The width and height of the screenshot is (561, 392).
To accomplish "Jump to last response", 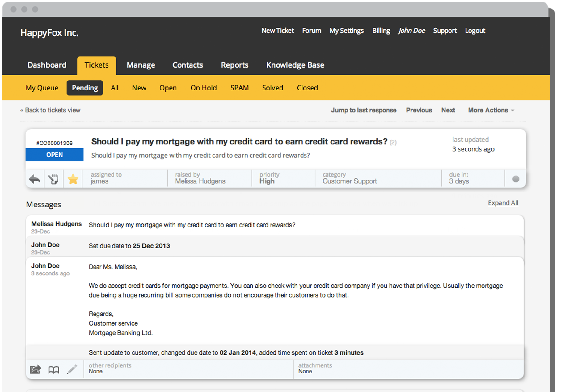I will pyautogui.click(x=364, y=110).
